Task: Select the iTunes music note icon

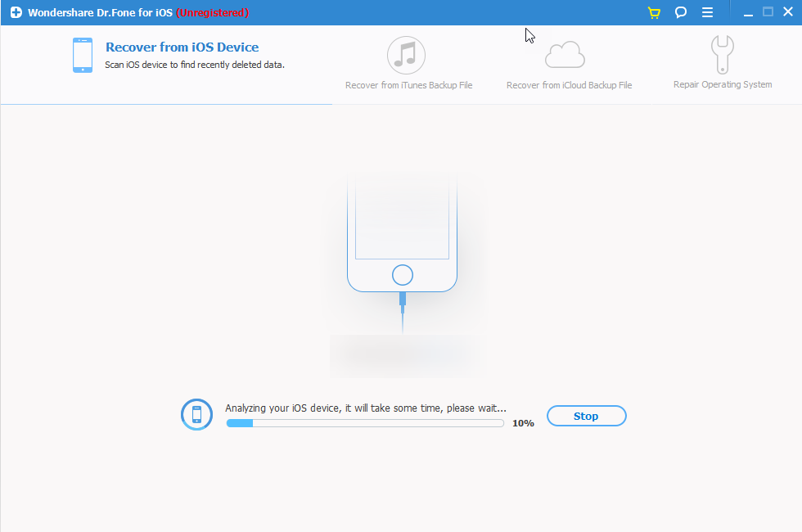Action: (407, 56)
